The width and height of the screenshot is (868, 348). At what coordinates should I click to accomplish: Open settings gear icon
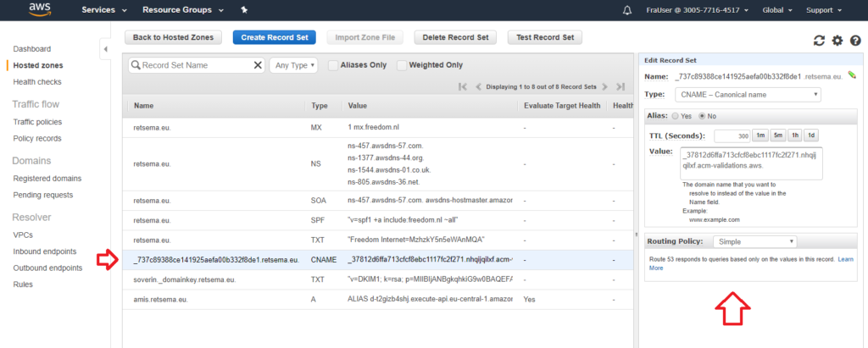(x=837, y=41)
